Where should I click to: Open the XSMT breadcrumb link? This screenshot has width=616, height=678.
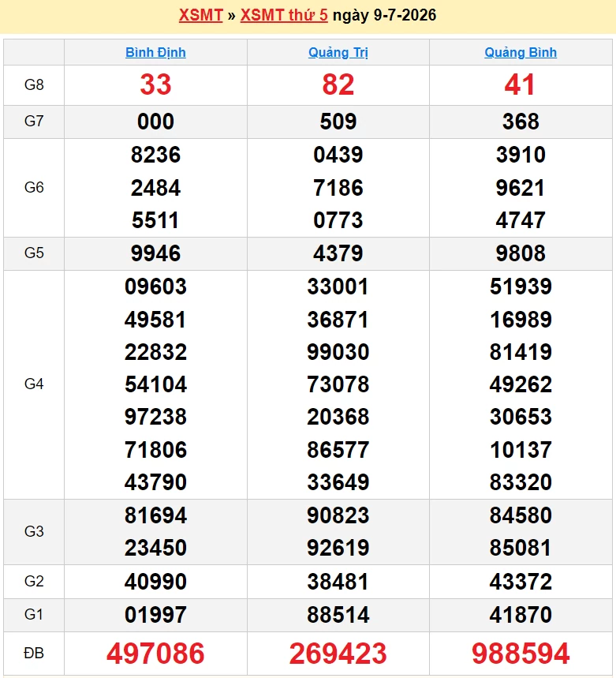[x=200, y=15]
